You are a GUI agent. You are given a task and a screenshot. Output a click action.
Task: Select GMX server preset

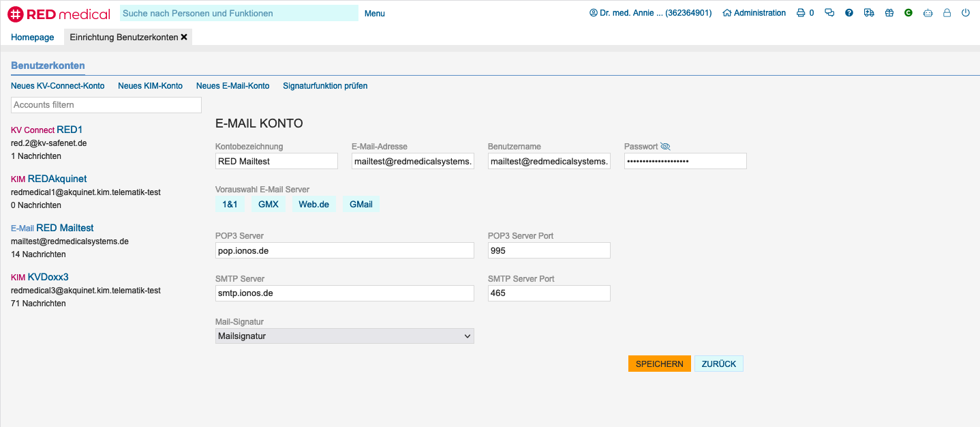[268, 205]
